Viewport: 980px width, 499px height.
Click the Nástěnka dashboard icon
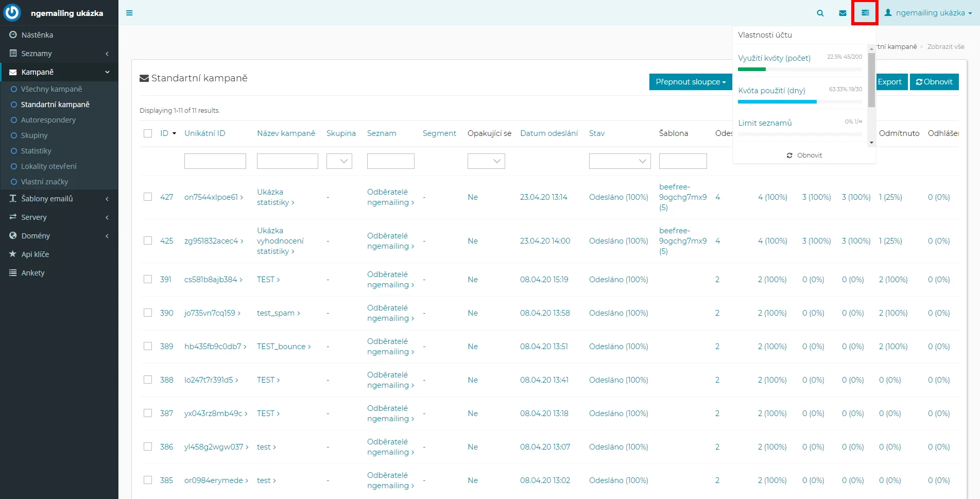pos(13,35)
